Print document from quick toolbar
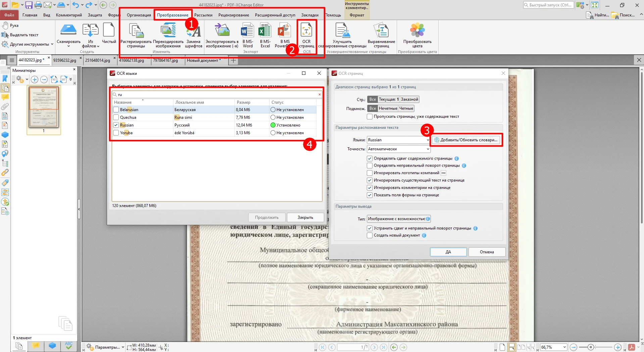Viewport: 644px width, 352px height. click(38, 5)
